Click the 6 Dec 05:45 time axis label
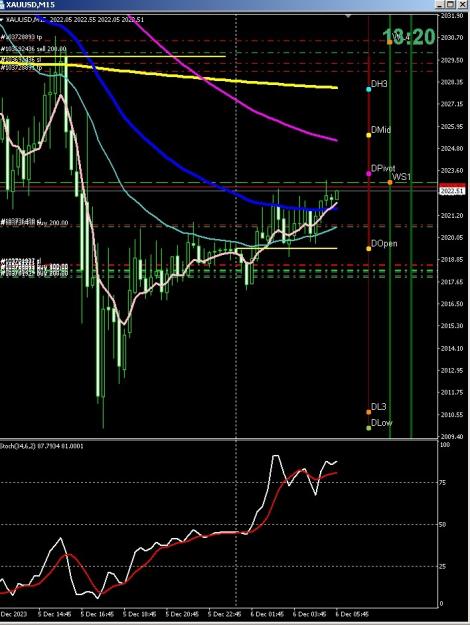Viewport: 470px width, 625px height. tap(352, 614)
